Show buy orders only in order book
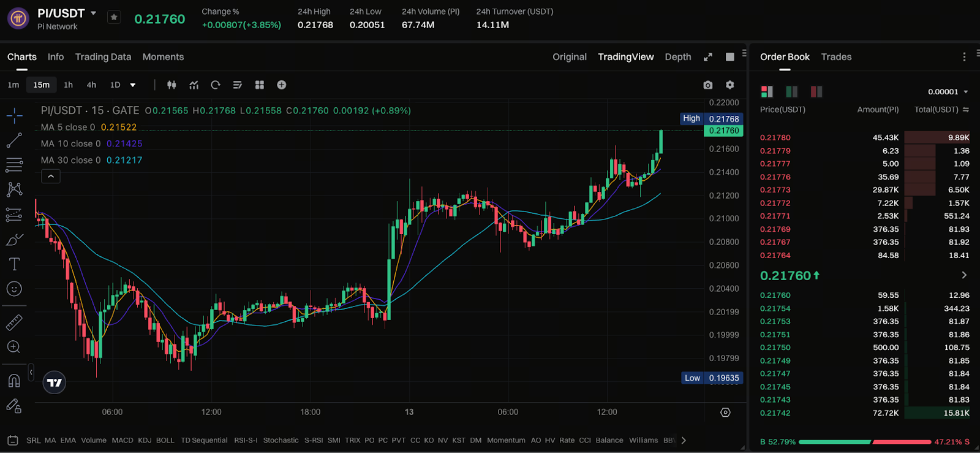 pyautogui.click(x=791, y=92)
